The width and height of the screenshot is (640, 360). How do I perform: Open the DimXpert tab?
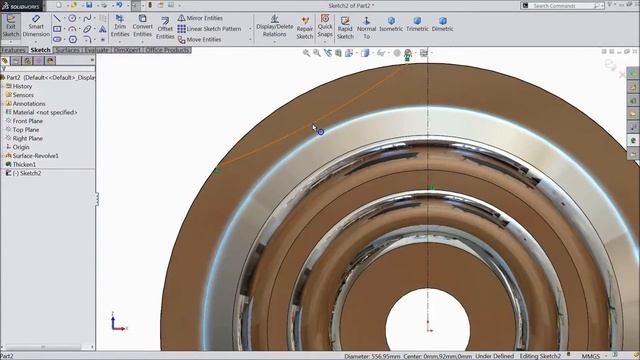(127, 50)
